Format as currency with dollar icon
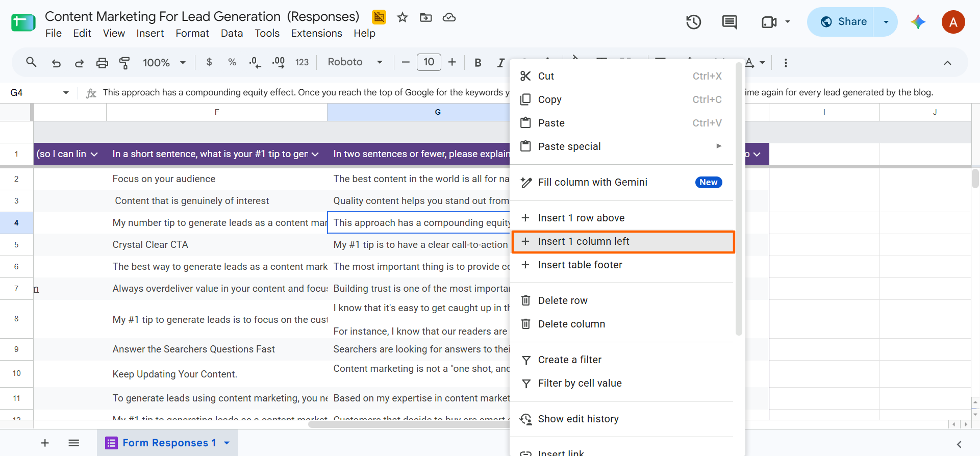Viewport: 980px width, 456px height. (209, 62)
